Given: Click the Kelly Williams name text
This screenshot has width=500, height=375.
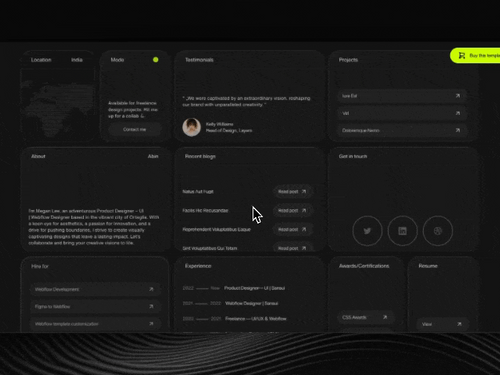Looking at the screenshot, I should [219, 124].
